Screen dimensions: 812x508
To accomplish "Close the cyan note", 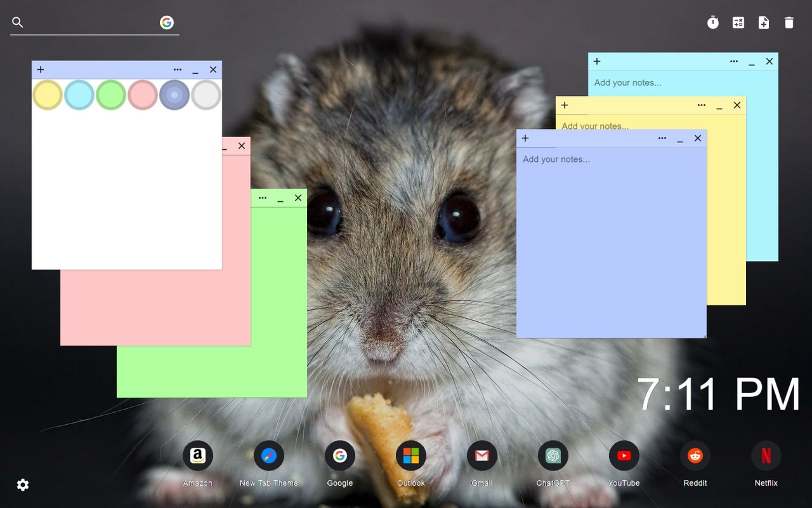I will click(769, 62).
